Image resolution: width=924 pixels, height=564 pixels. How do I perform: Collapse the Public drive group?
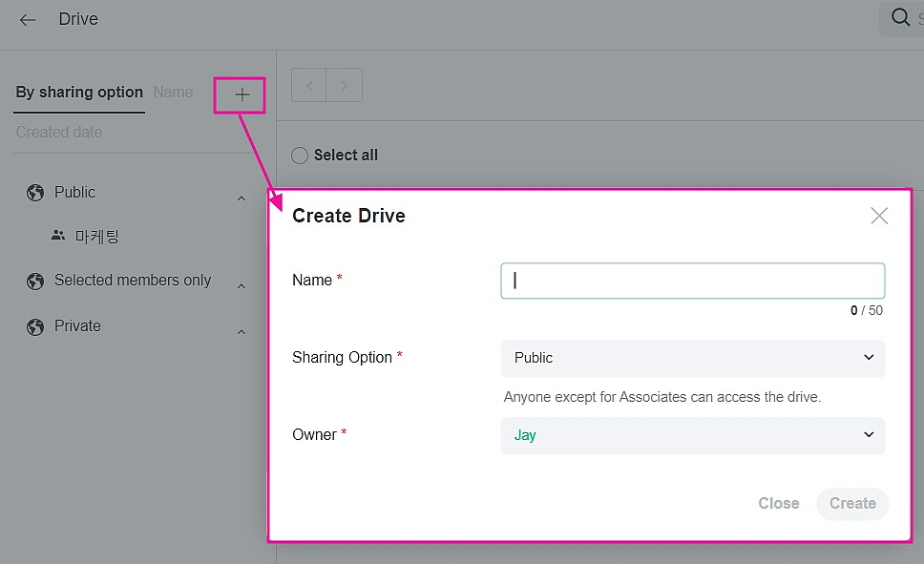pos(241,198)
